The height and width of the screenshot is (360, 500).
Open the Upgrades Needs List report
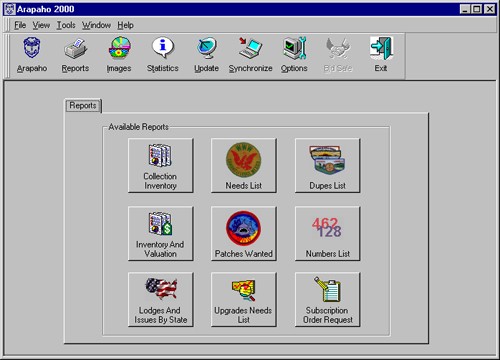(244, 299)
